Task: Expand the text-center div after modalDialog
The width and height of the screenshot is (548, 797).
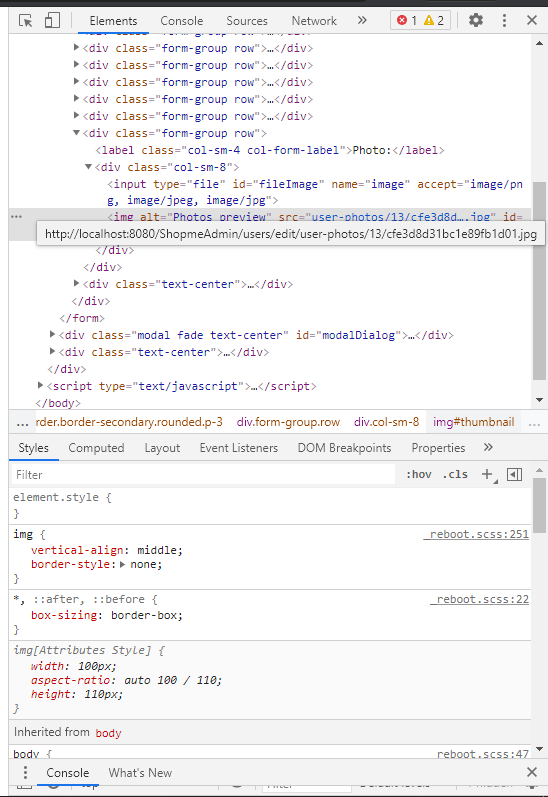Action: point(52,352)
